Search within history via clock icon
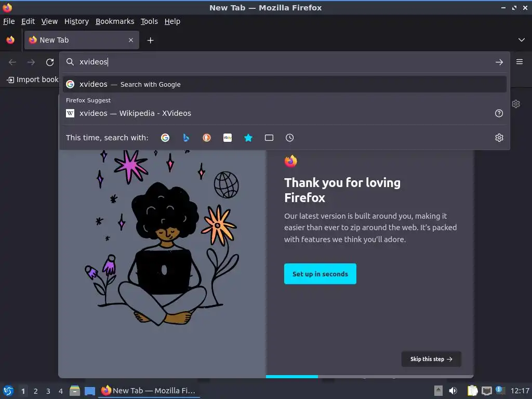532x399 pixels. click(290, 138)
